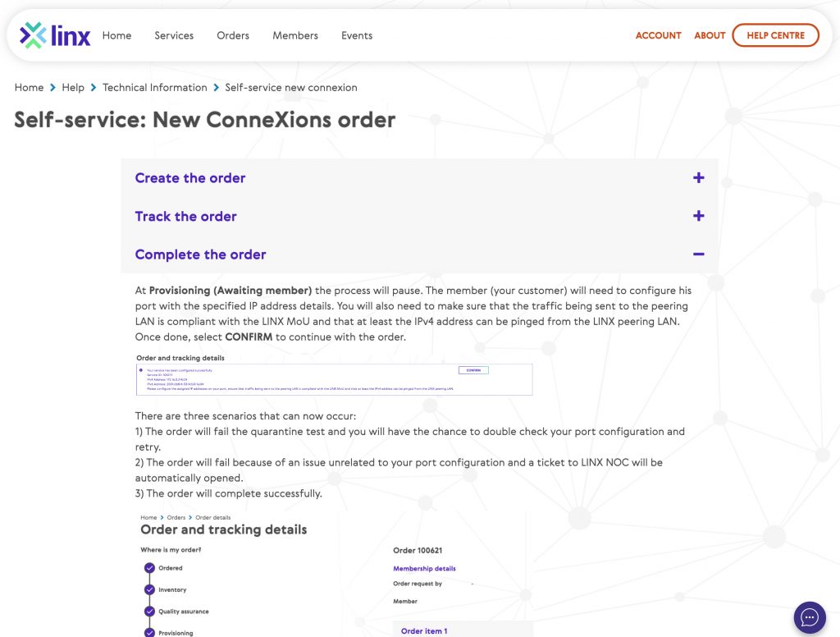Click the HELP CENTRE button
Viewport: 840px width, 637px height.
tap(775, 35)
